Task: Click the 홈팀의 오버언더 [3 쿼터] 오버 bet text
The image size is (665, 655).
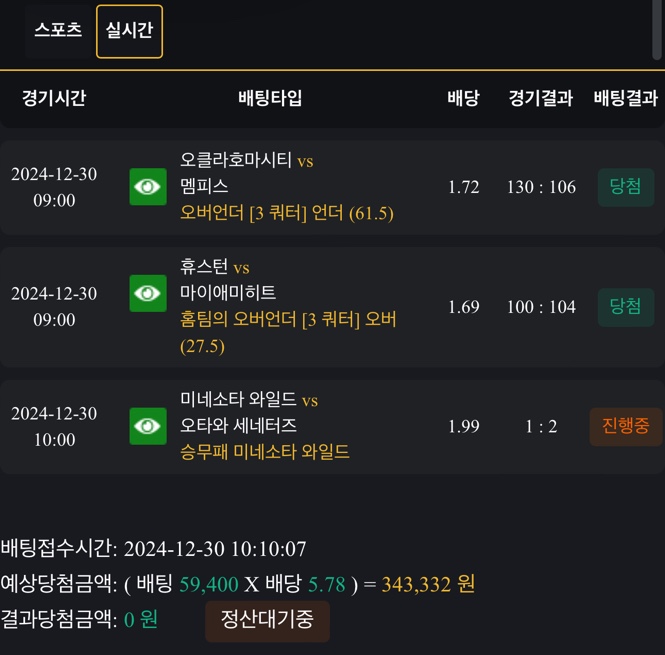Action: [288, 320]
